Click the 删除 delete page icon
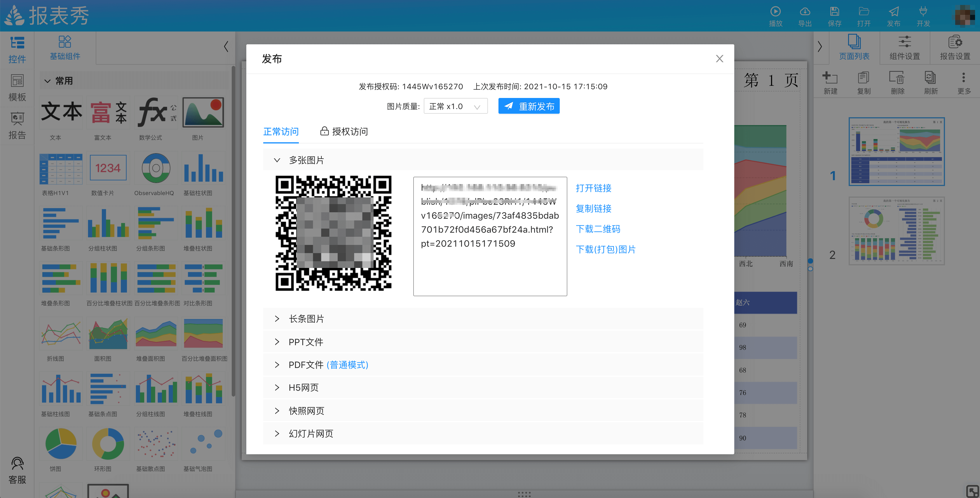Viewport: 980px width, 498px height. point(897,78)
